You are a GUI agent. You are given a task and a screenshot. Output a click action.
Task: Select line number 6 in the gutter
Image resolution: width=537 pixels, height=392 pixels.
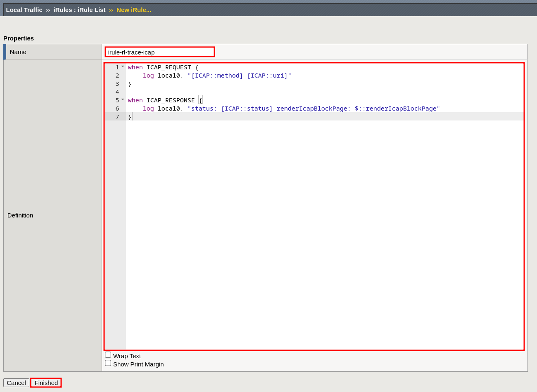coord(117,109)
